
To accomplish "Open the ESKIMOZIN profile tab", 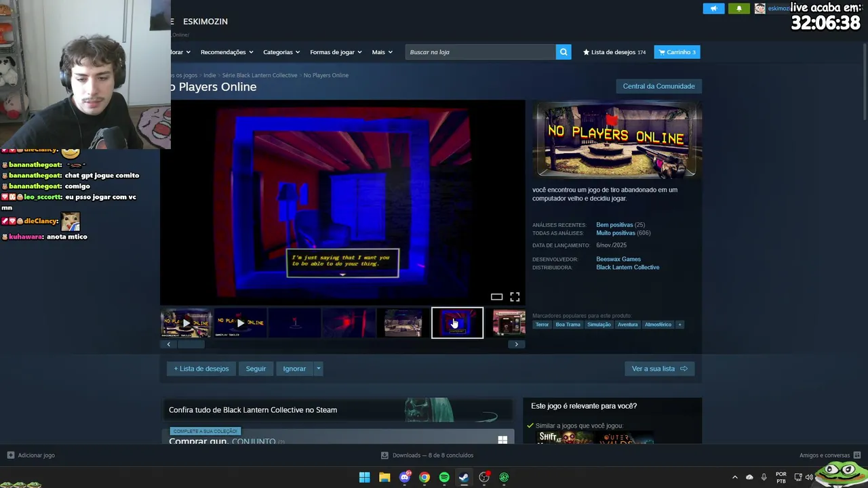I will coord(205,22).
